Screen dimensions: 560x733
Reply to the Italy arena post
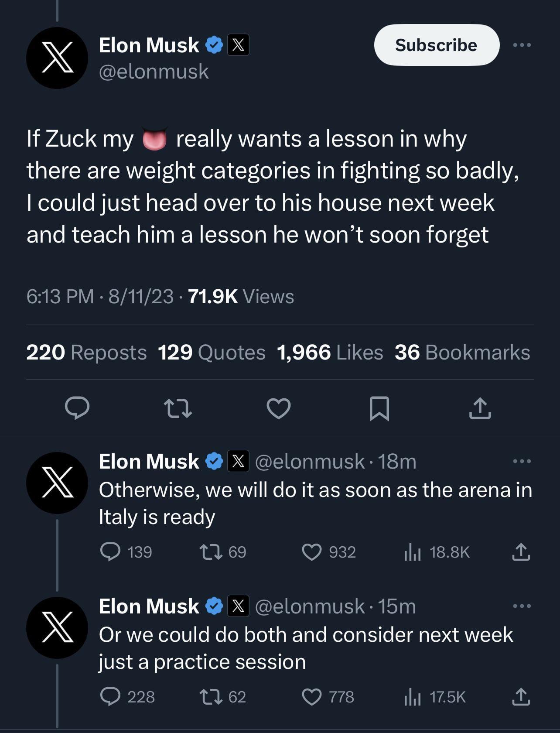pyautogui.click(x=110, y=552)
